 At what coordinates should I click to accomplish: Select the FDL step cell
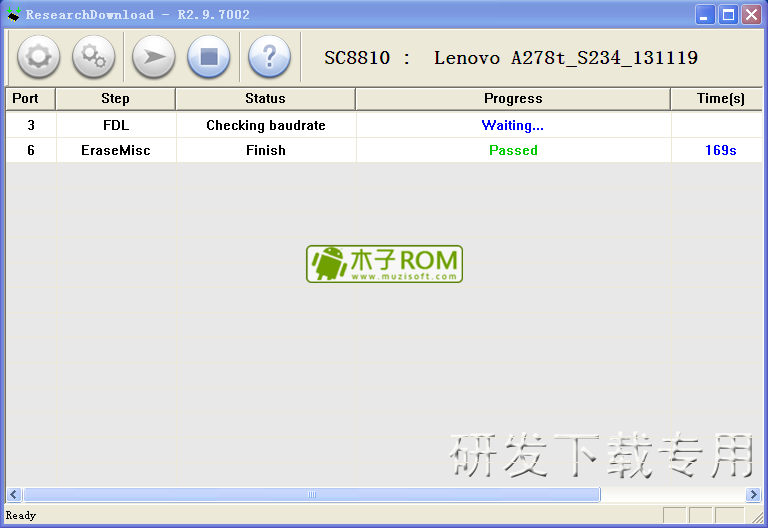(116, 125)
